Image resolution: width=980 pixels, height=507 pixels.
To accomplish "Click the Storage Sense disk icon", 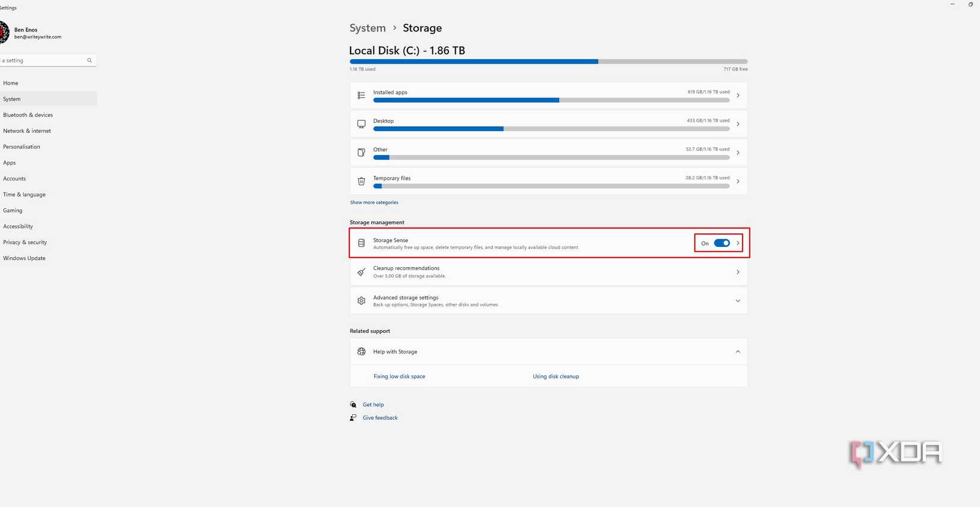I will (x=361, y=243).
